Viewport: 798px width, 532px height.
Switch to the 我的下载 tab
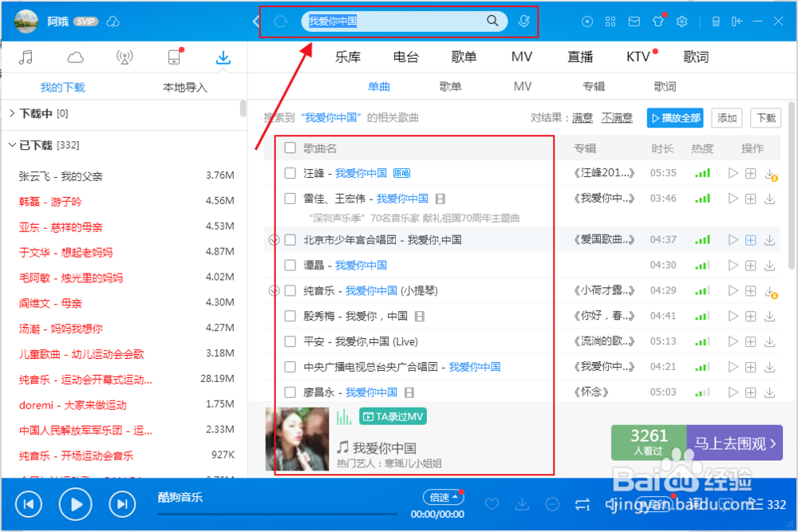[62, 88]
